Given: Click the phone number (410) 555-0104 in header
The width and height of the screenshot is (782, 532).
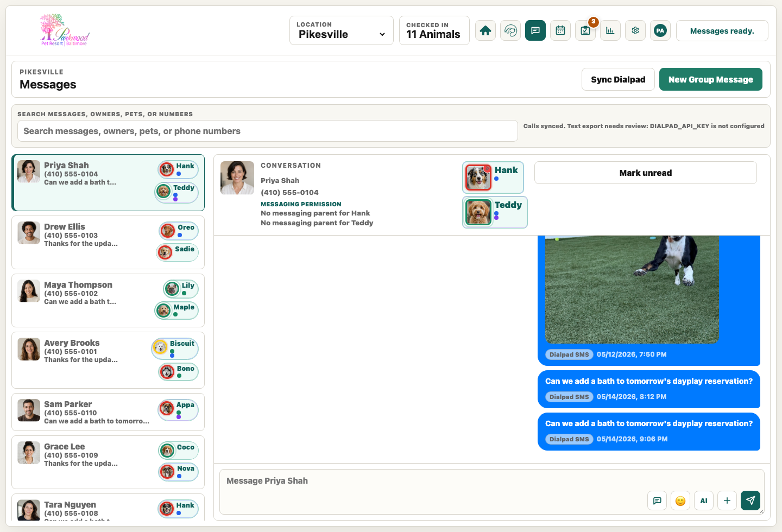Looking at the screenshot, I should [289, 192].
